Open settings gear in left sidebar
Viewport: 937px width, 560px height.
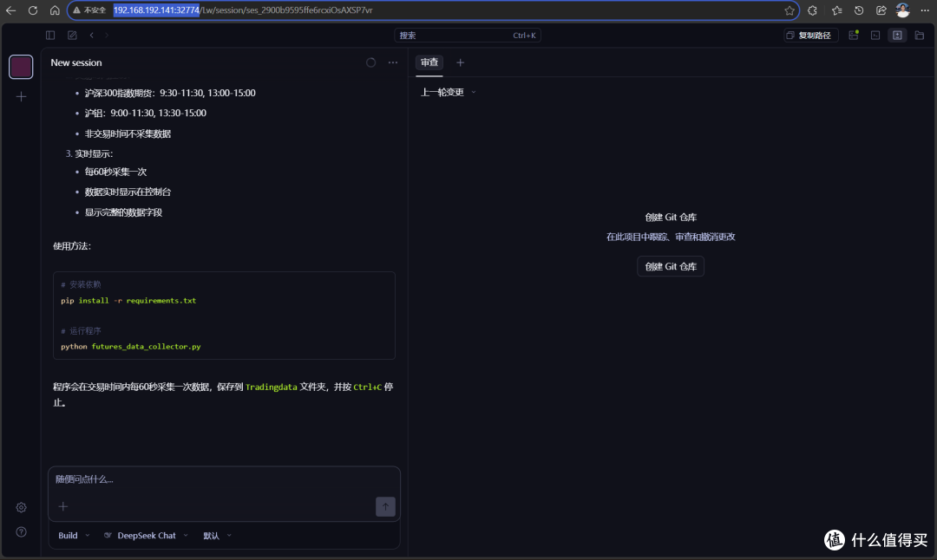tap(21, 507)
